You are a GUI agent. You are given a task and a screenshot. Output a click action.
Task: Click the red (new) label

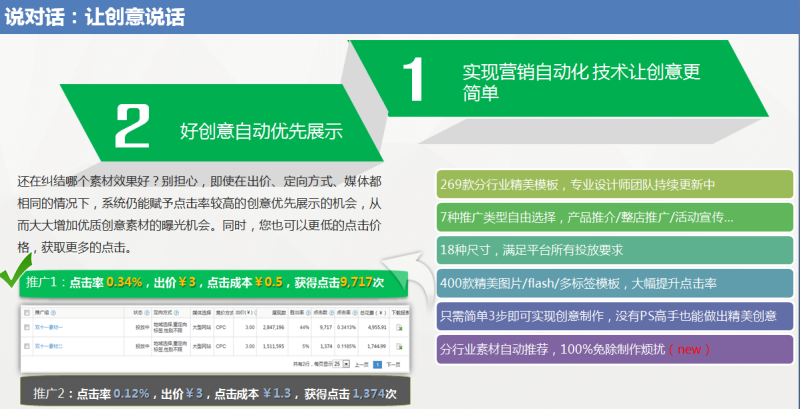689,349
